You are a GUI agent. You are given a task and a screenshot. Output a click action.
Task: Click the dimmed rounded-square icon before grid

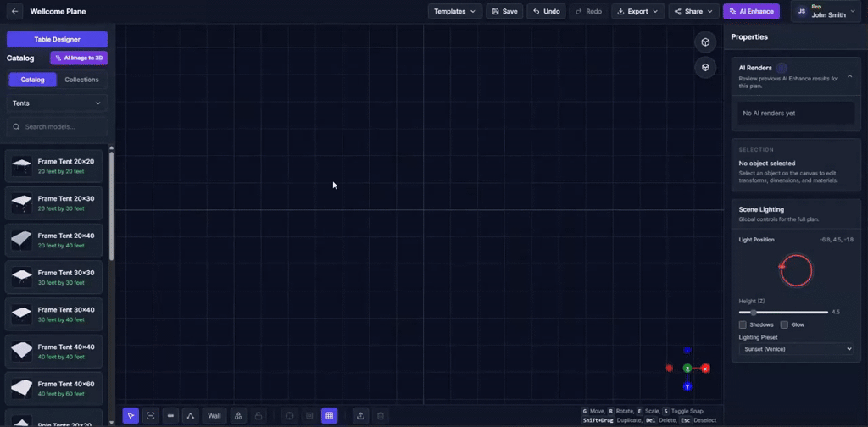[290, 416]
